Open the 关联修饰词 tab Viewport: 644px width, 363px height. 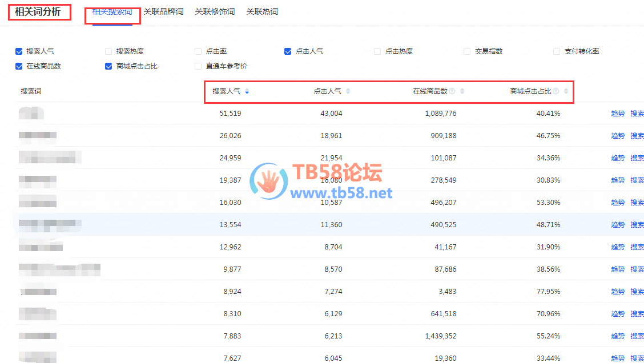(215, 11)
